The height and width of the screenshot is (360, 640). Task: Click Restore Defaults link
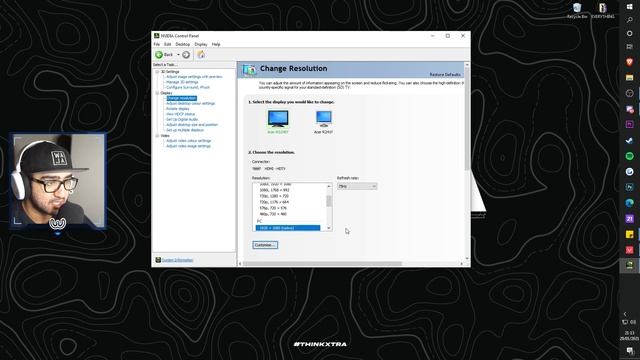coord(445,75)
